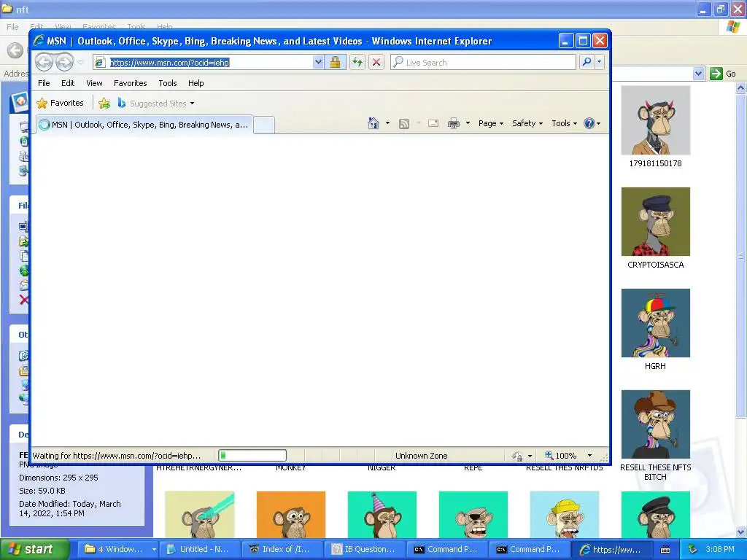Open the View menu in Internet Explorer
The height and width of the screenshot is (560, 747).
point(94,83)
